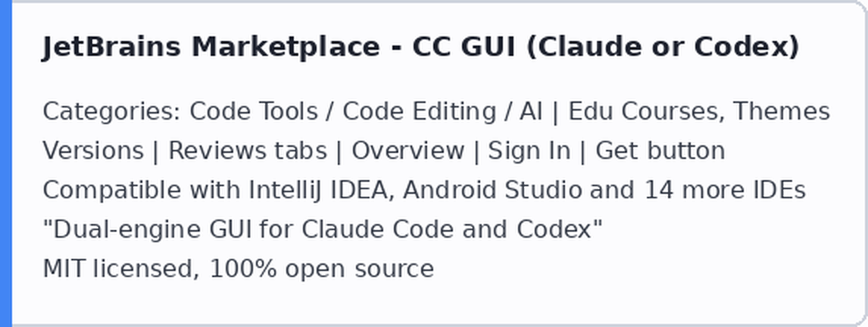This screenshot has width=868, height=327.
Task: Go to the Overview text
Action: click(x=407, y=151)
